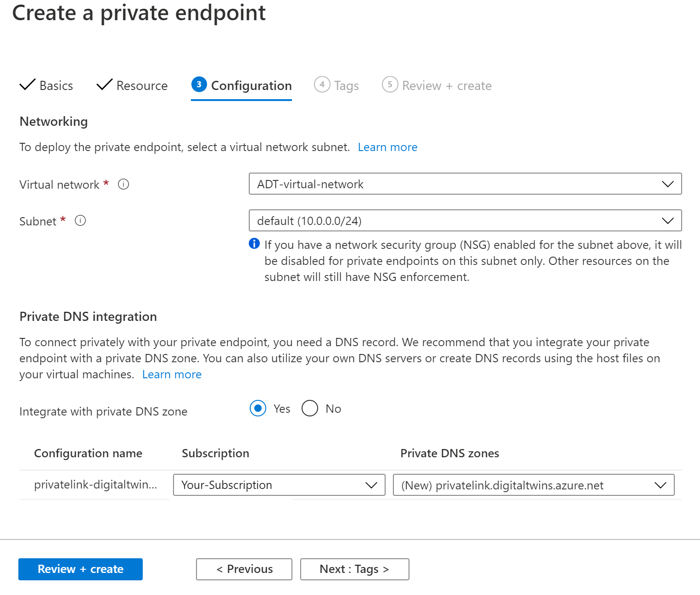Screen dimensions: 700x595
Task: Click the Next : Tags button
Action: tap(354, 569)
